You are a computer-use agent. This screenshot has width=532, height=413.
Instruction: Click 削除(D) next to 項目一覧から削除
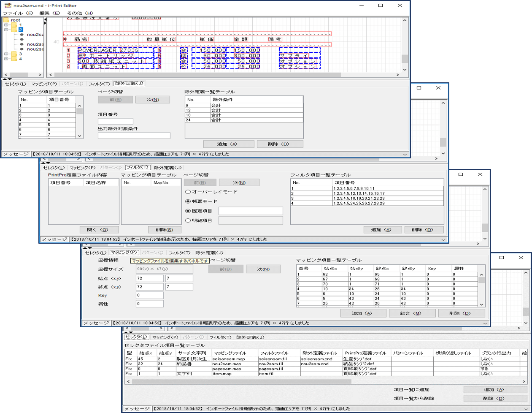point(495,398)
